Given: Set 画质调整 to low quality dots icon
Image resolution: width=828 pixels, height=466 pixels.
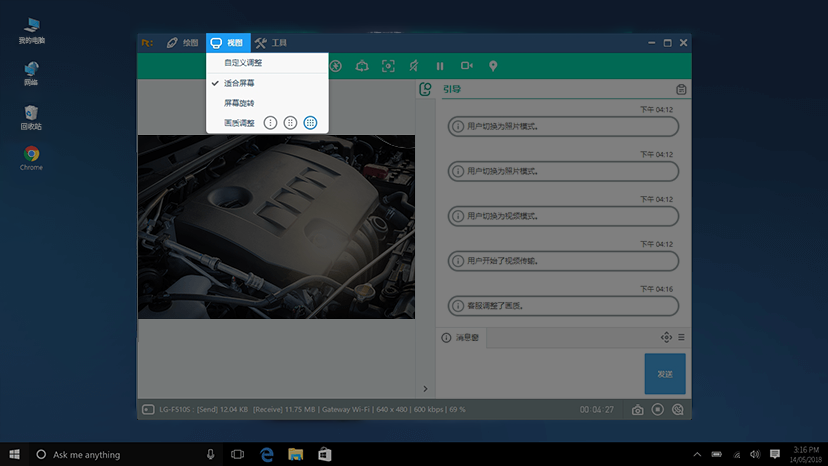Looking at the screenshot, I should click(x=270, y=123).
